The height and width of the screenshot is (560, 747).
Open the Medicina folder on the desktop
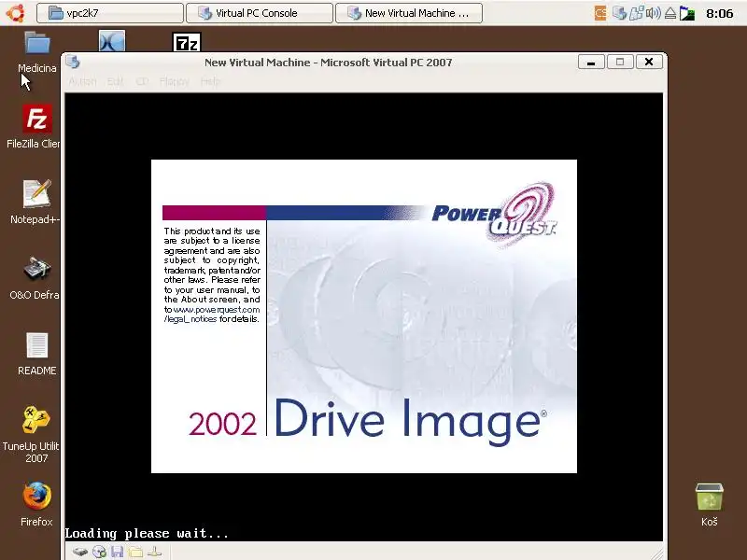[x=36, y=52]
